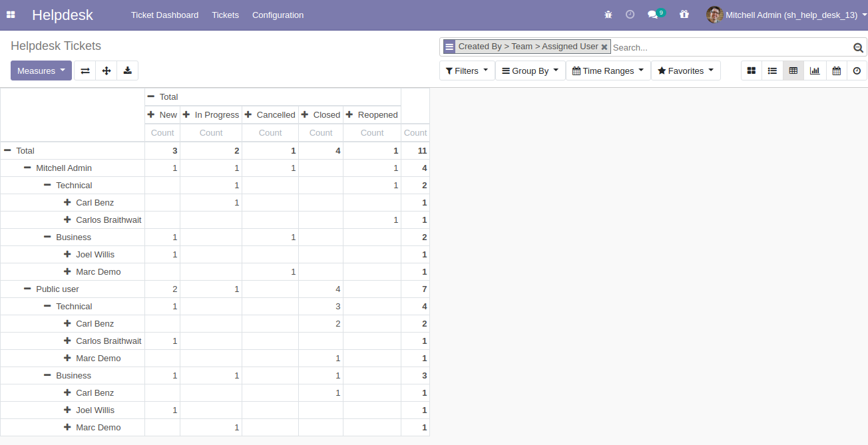Open the Ticket Dashboard menu

164,15
